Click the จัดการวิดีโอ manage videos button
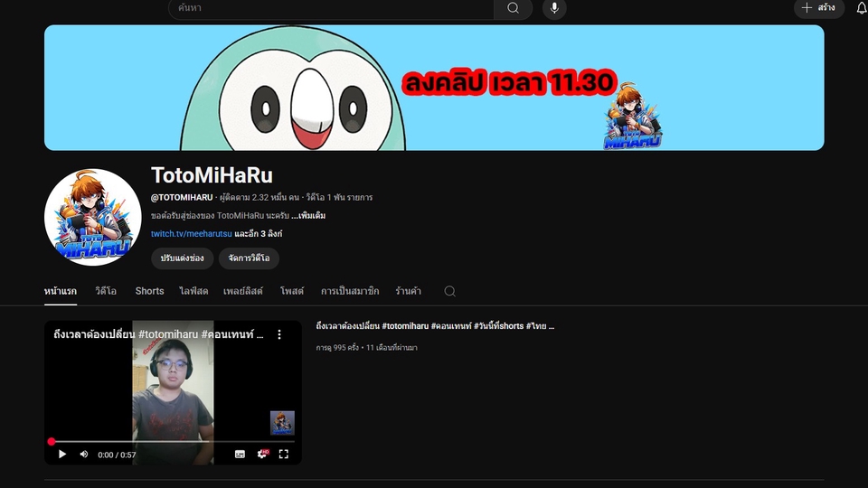Image resolution: width=868 pixels, height=488 pixels. pyautogui.click(x=249, y=258)
